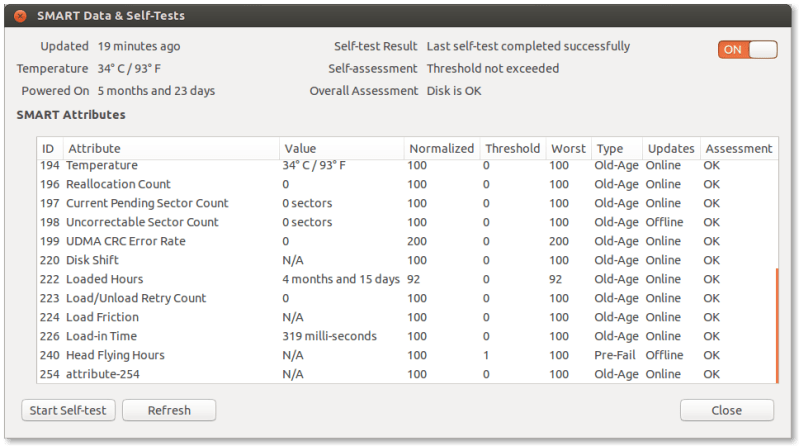The image size is (799, 446).
Task: Sort by the Attribute column header
Action: pos(171,148)
